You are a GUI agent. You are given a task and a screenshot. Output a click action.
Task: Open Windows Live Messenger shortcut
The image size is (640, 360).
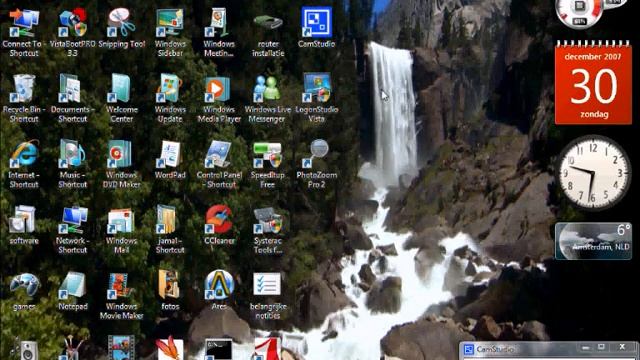[x=268, y=88]
